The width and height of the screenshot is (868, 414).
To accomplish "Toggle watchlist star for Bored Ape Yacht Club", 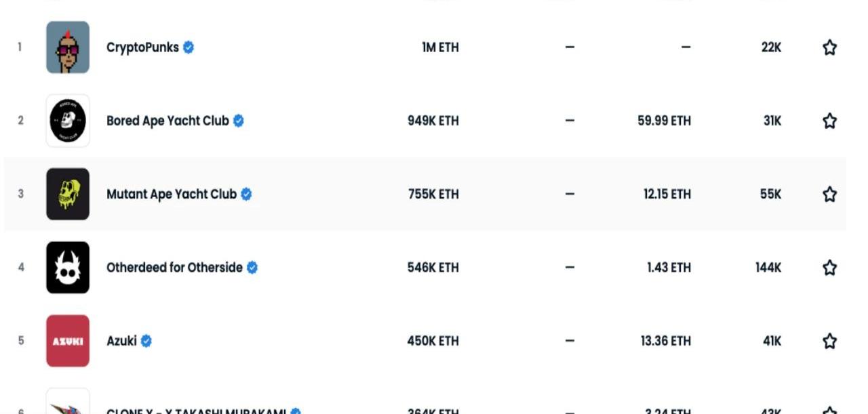I will click(x=829, y=121).
